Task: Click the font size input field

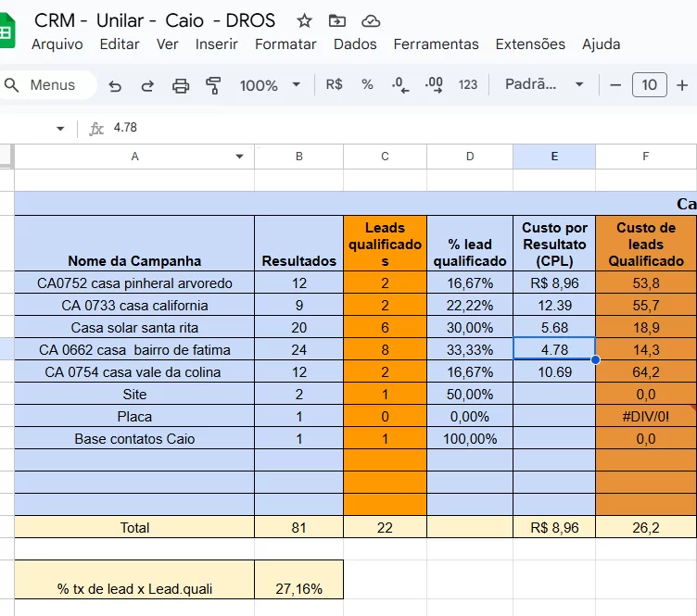Action: click(649, 85)
